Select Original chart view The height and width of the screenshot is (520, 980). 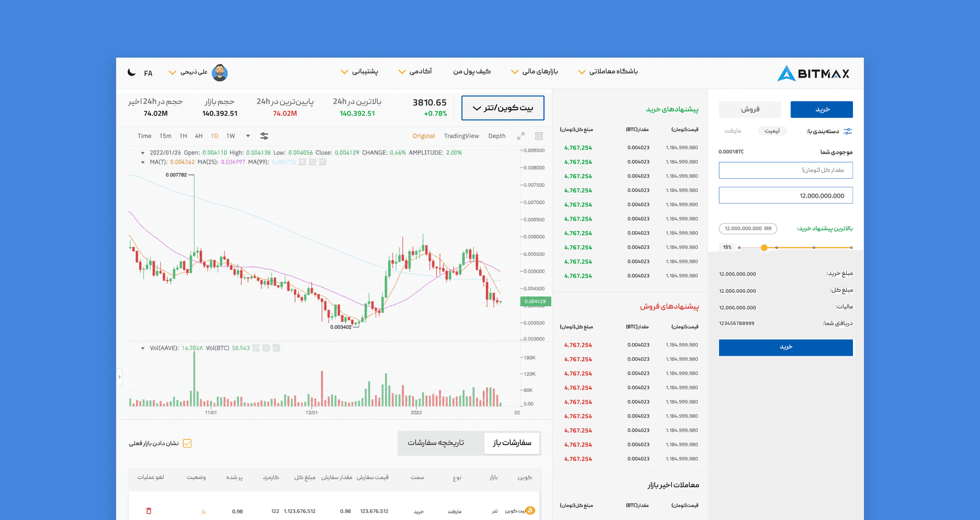tap(424, 136)
